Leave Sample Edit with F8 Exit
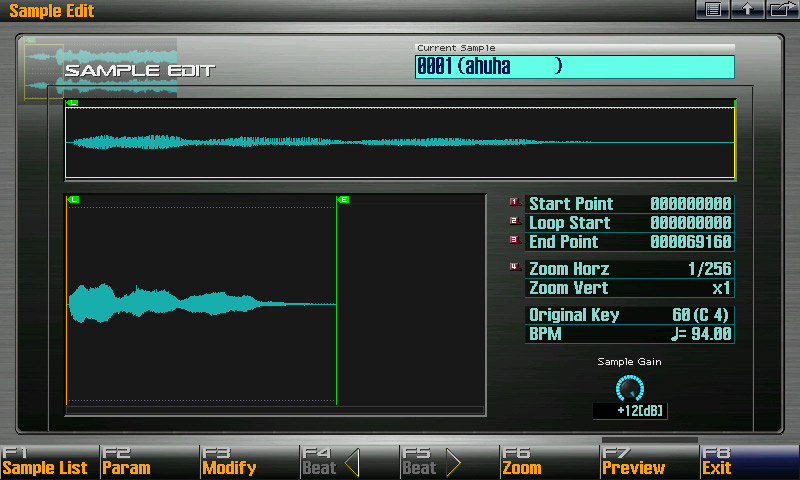The image size is (800, 480). (749, 462)
